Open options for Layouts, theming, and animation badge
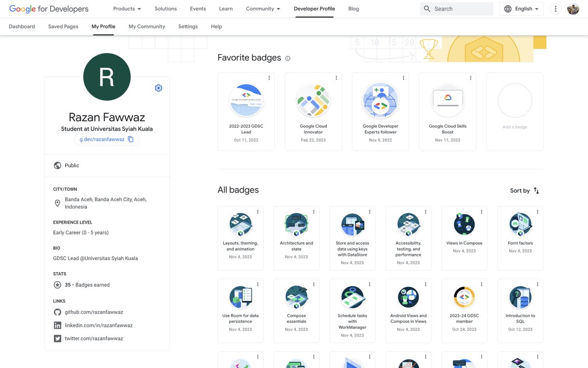The width and height of the screenshot is (588, 368). click(258, 212)
